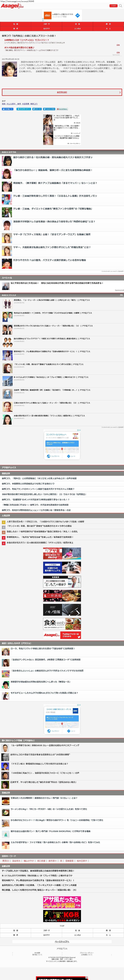
Task: Open the スポーツ navigation tab
Action: tap(47, 24)
